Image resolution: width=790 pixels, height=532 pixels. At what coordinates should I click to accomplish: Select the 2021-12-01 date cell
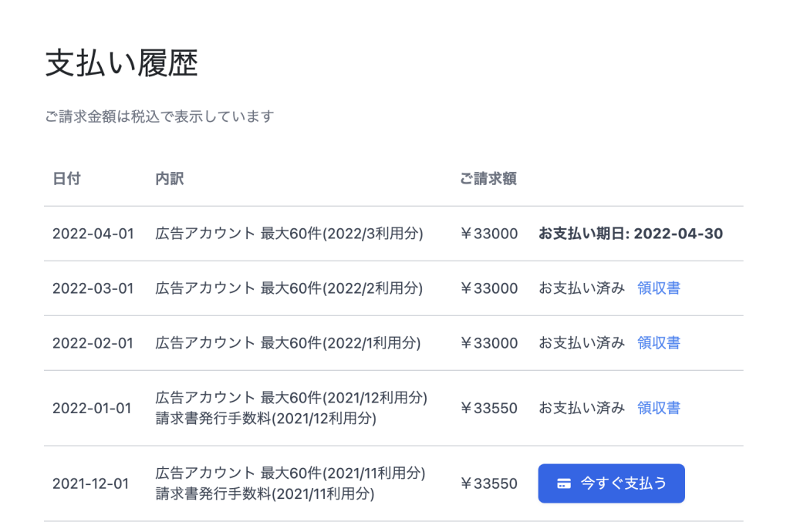[91, 483]
